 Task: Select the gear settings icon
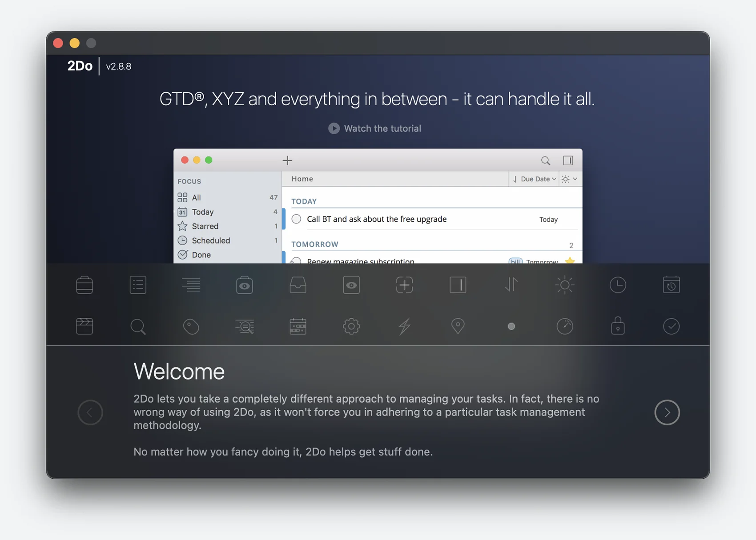coord(351,326)
